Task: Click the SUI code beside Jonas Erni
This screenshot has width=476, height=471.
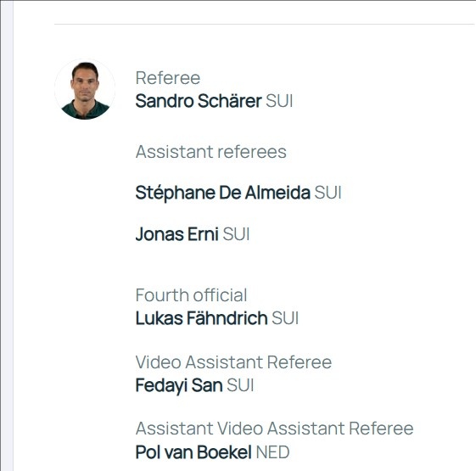Action: pos(236,234)
